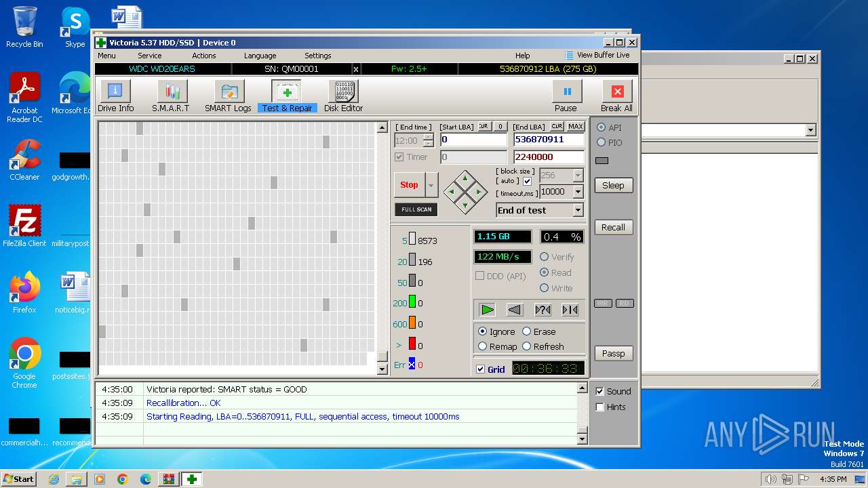The height and width of the screenshot is (488, 868).
Task: Select random access scan mode icon
Action: tap(542, 310)
